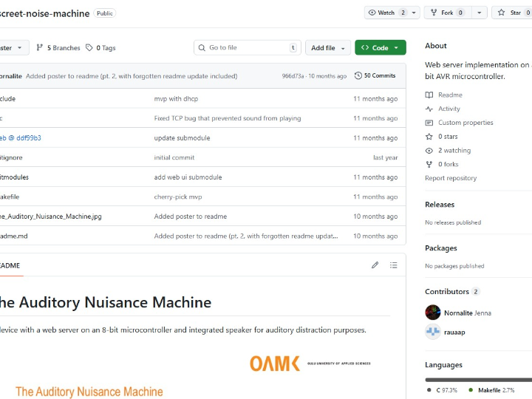This screenshot has height=399, width=532.
Task: Click the Nornalite contributor avatar
Action: coord(433,313)
